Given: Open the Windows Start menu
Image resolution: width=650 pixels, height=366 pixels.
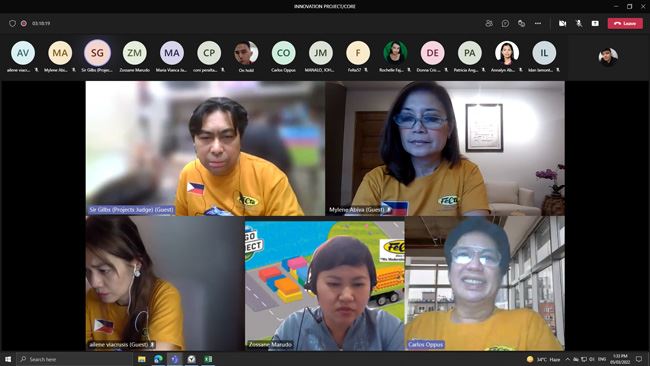Looking at the screenshot, I should click(7, 359).
